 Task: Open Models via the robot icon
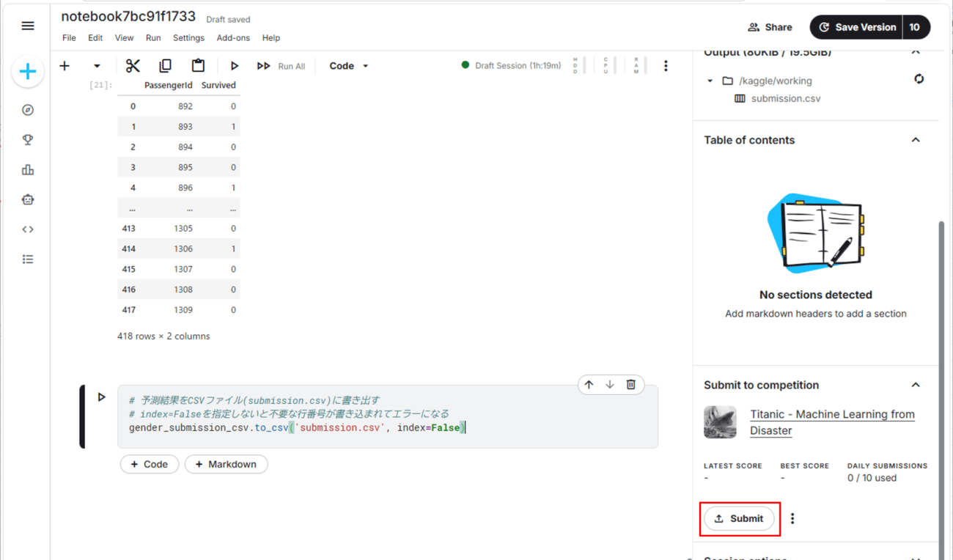click(x=28, y=199)
